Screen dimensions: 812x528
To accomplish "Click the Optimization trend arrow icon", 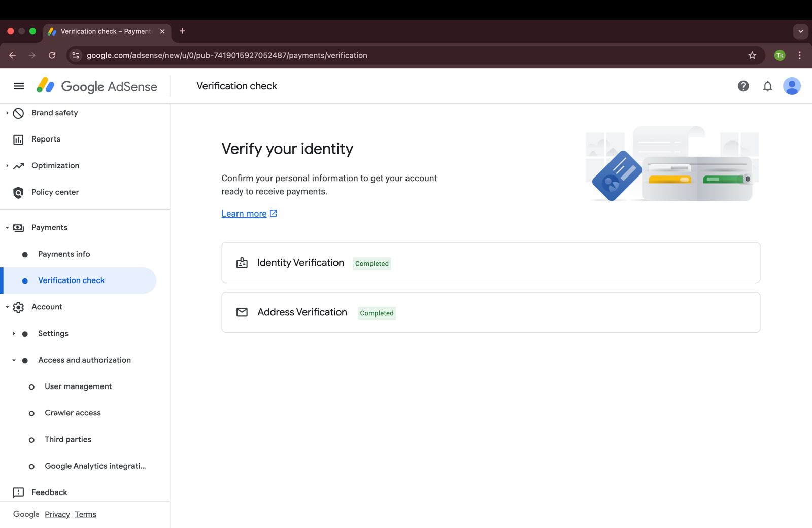I will tap(18, 166).
